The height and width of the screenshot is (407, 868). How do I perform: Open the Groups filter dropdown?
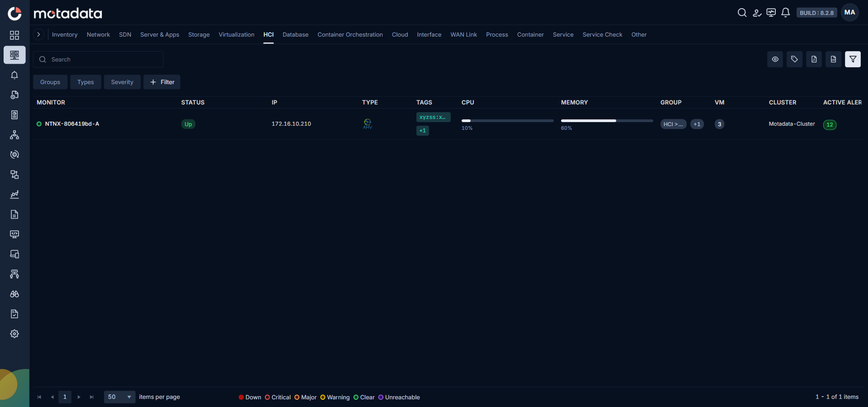(50, 82)
